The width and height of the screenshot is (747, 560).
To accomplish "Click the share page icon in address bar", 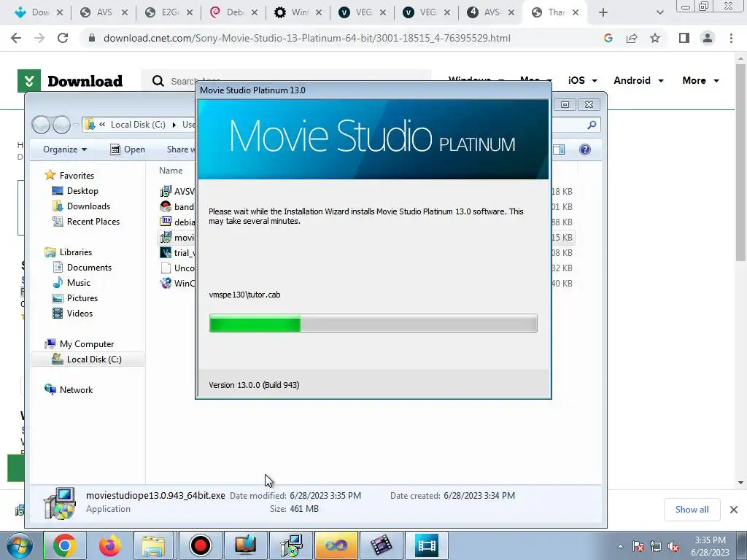I will (632, 38).
